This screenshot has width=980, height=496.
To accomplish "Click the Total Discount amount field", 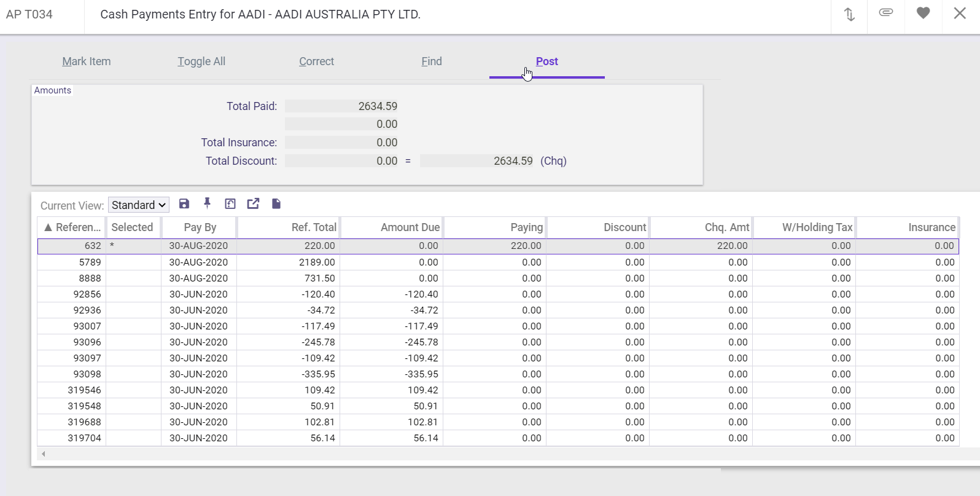I will (341, 161).
